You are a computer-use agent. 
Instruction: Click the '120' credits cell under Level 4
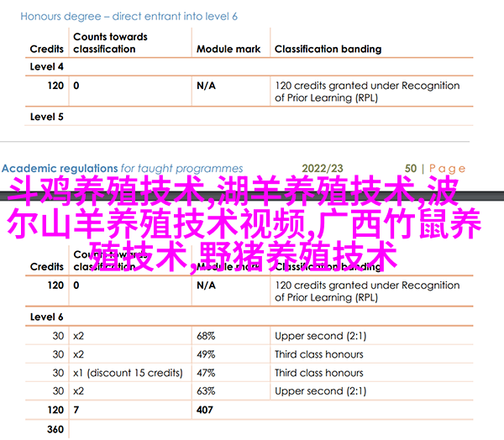(55, 86)
